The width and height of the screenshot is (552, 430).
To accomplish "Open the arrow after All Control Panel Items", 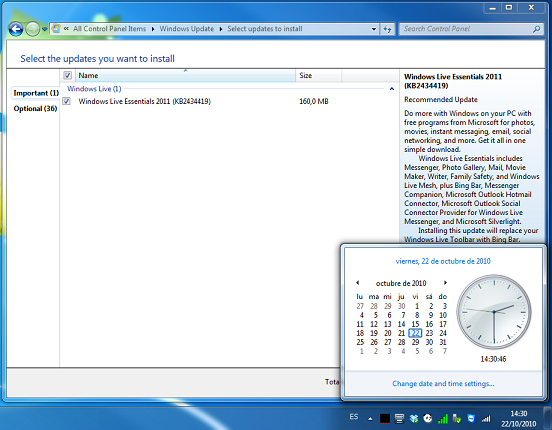I will 153,29.
